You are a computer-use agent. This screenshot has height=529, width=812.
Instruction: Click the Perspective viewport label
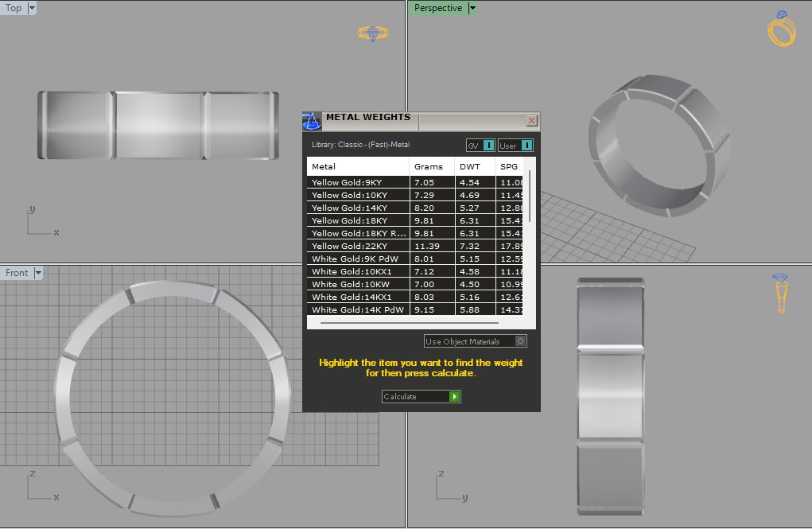click(438, 8)
